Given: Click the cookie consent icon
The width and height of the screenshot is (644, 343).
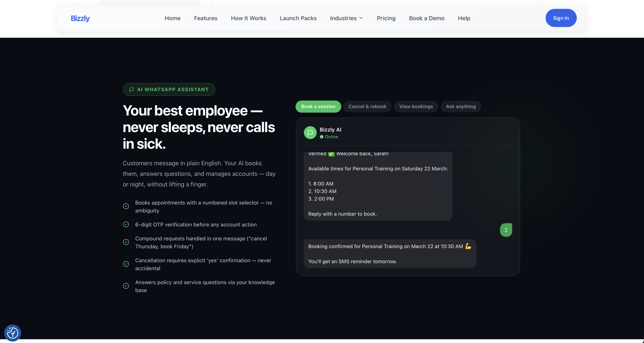Looking at the screenshot, I should [x=12, y=333].
